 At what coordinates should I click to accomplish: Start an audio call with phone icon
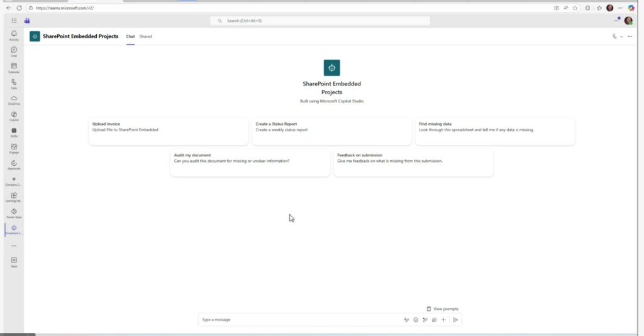point(614,36)
